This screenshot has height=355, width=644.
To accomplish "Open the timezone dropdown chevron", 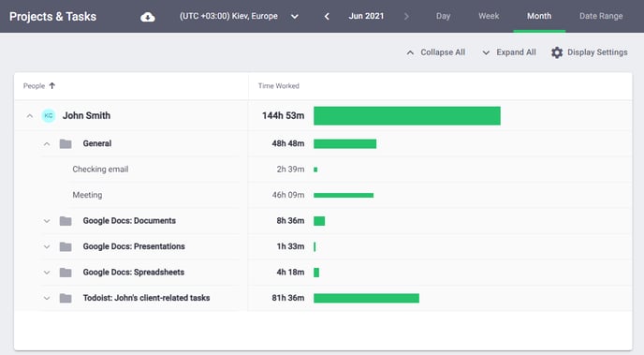I will click(295, 17).
